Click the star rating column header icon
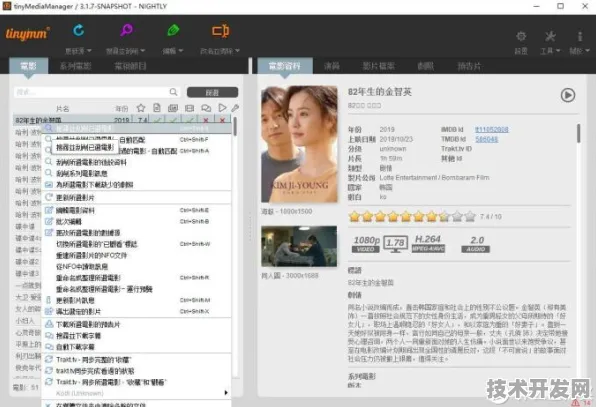Screen dimensions: 596x407 [141, 108]
